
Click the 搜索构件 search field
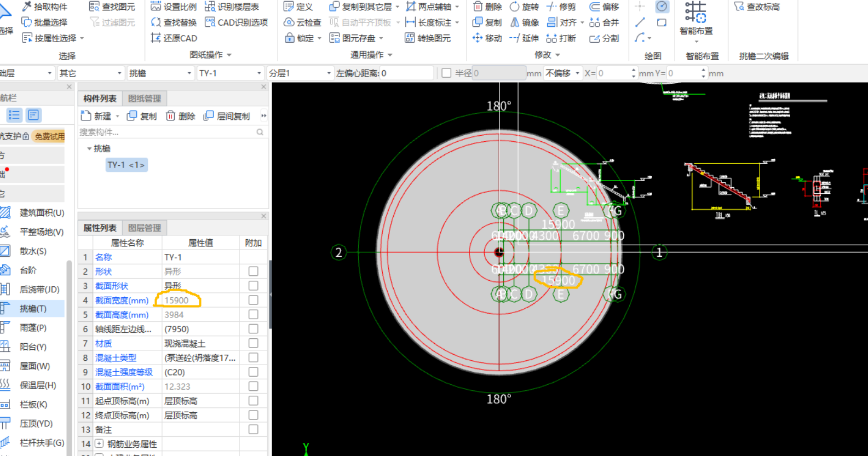pyautogui.click(x=171, y=132)
